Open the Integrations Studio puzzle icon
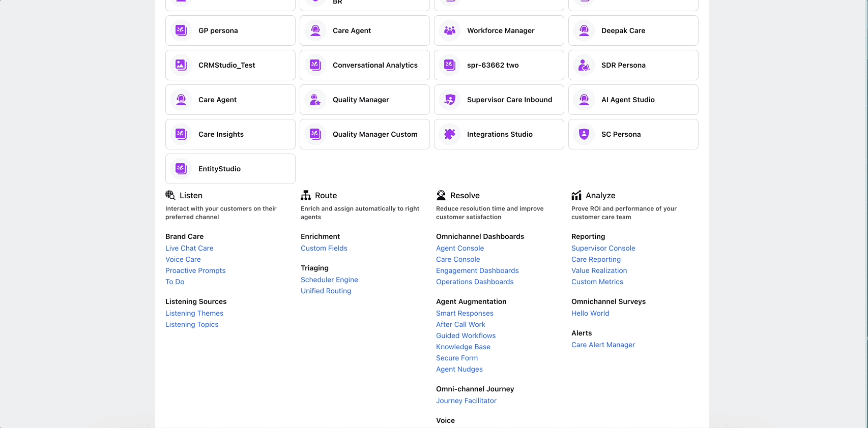 tap(450, 134)
